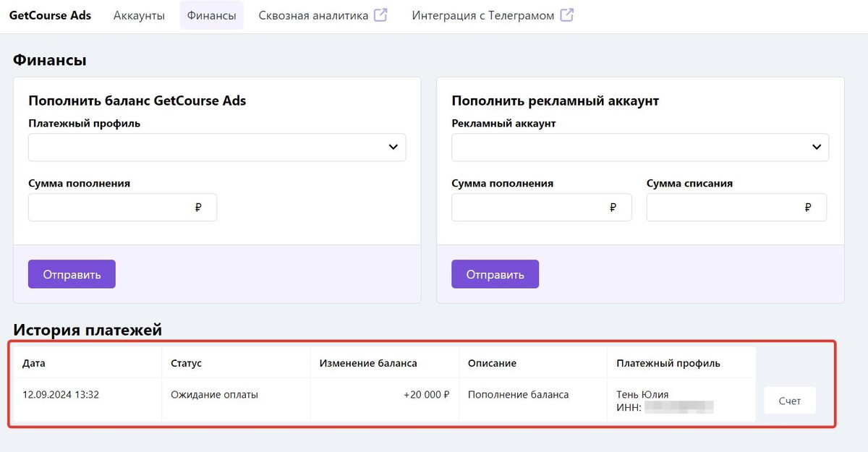Screen dimensions: 868x452
Task: Select the Ожидание оплаты status cell
Action: click(236, 400)
